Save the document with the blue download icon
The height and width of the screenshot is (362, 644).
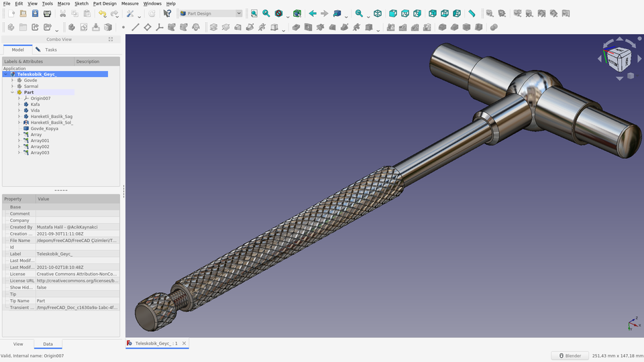(36, 13)
